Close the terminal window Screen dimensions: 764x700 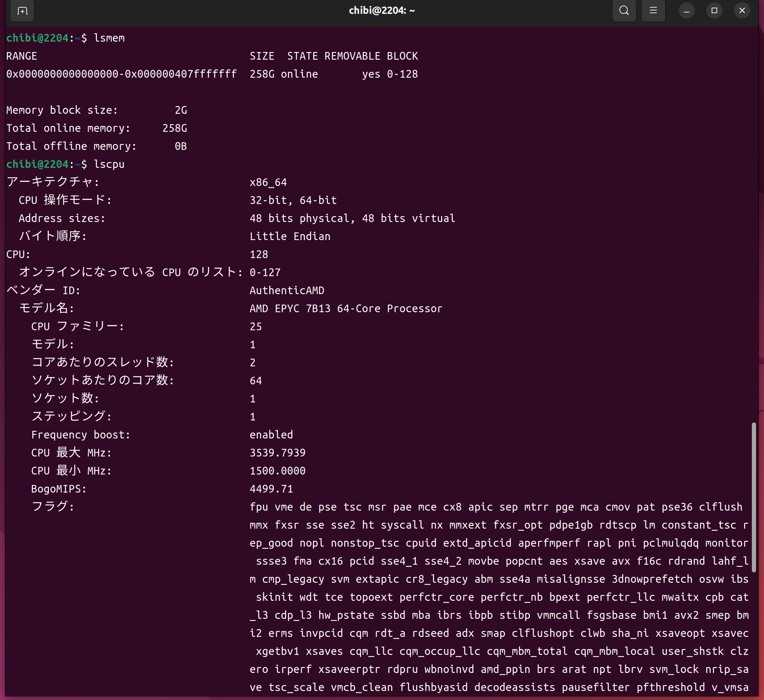[x=742, y=11]
